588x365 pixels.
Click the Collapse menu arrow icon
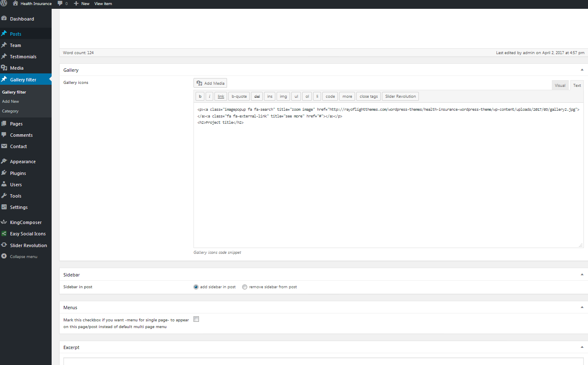[4, 256]
